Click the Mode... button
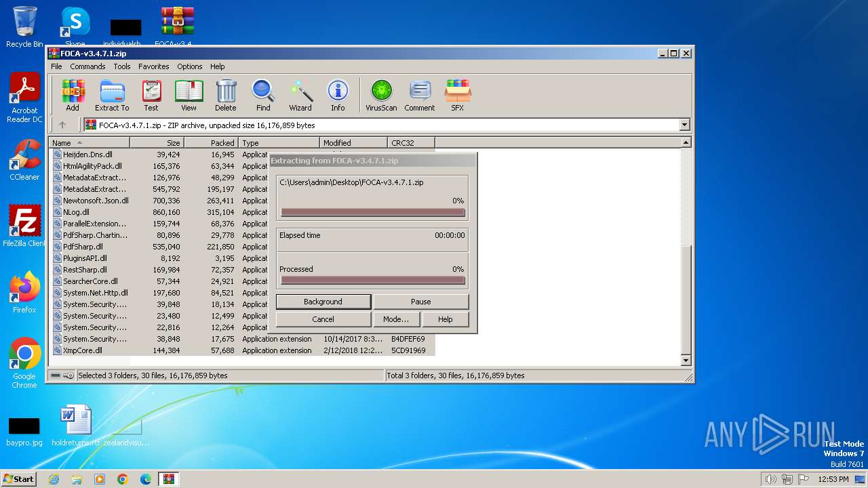This screenshot has width=868, height=488. point(396,319)
